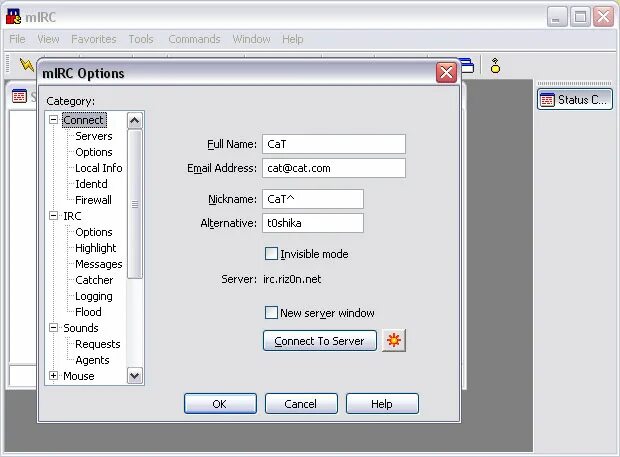Maximize the mIRC main window
This screenshot has height=457, width=620.
click(x=580, y=17)
